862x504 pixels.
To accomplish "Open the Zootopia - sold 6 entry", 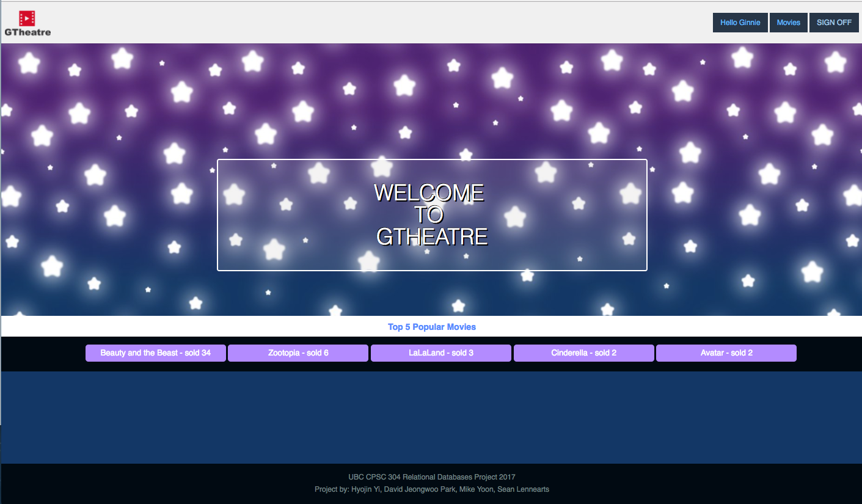I will pyautogui.click(x=298, y=353).
